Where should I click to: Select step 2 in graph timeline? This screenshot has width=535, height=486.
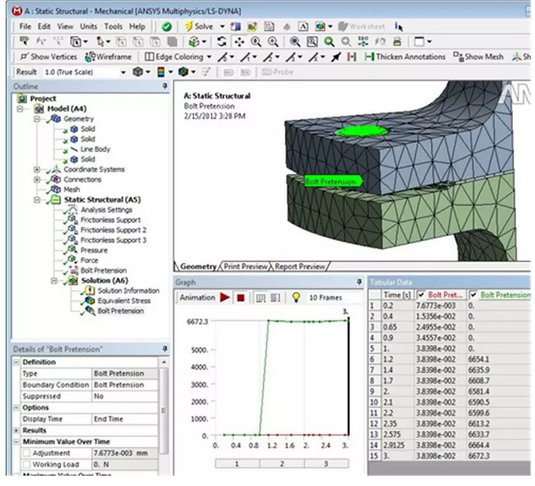[x=282, y=464]
